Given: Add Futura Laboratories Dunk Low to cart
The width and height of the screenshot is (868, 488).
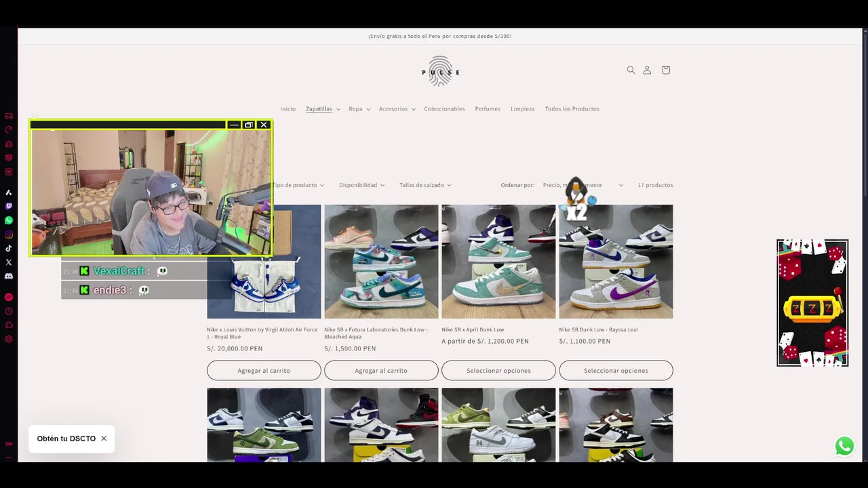Looking at the screenshot, I should [381, 371].
